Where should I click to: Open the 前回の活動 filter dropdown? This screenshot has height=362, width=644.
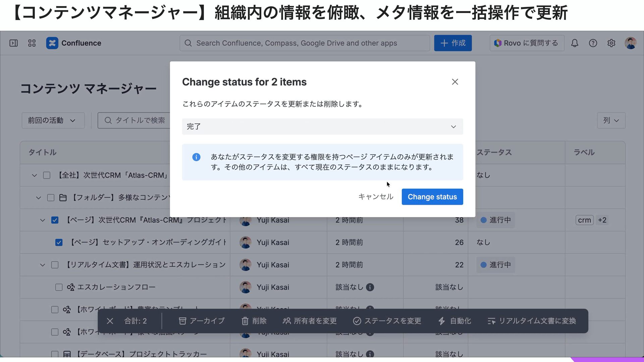[x=53, y=120]
